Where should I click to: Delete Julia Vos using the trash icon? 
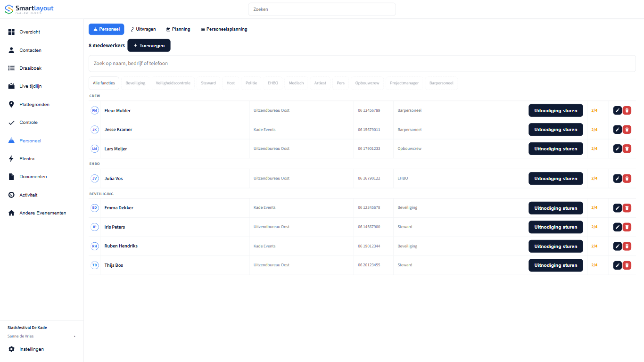[x=627, y=178]
